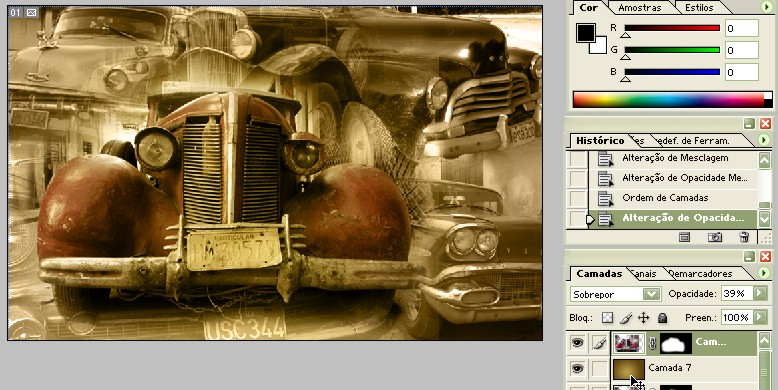Click the history state slider marker
This screenshot has height=390, width=778.
click(x=590, y=219)
